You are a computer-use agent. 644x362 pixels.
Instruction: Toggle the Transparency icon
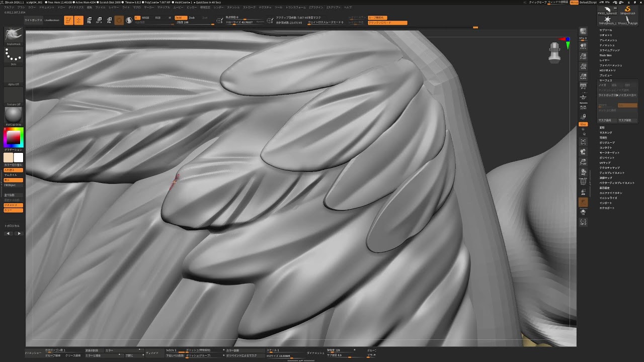point(583,192)
